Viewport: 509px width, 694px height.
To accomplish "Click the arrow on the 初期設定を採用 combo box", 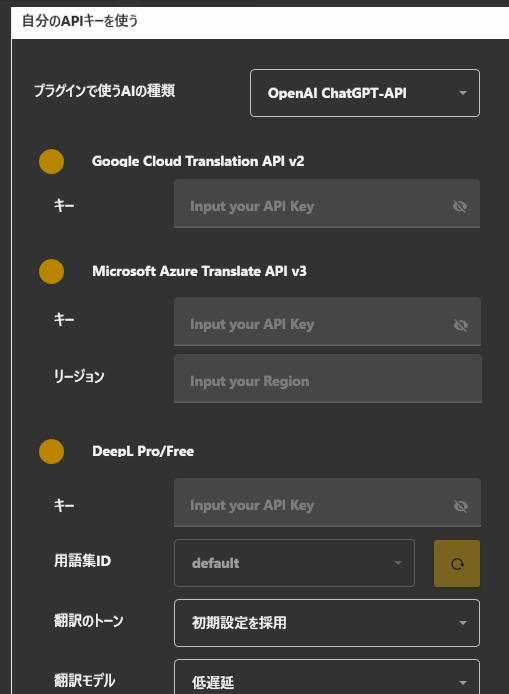I will tap(463, 623).
